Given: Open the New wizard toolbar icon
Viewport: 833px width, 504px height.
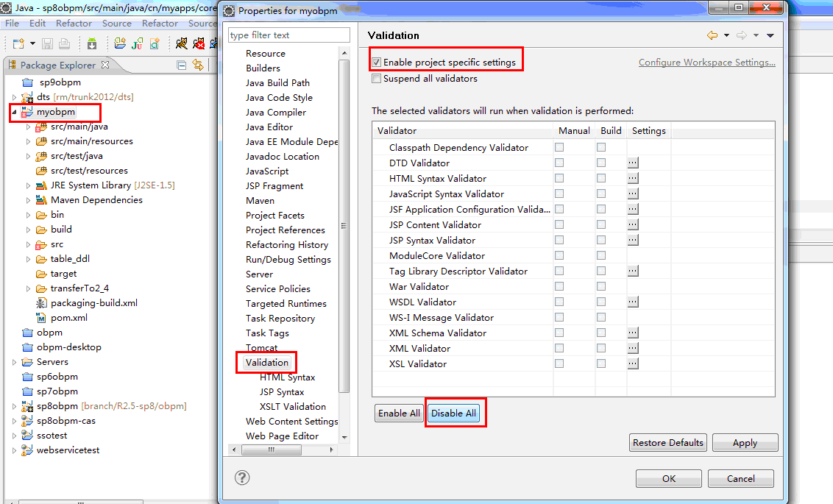Looking at the screenshot, I should tap(18, 43).
